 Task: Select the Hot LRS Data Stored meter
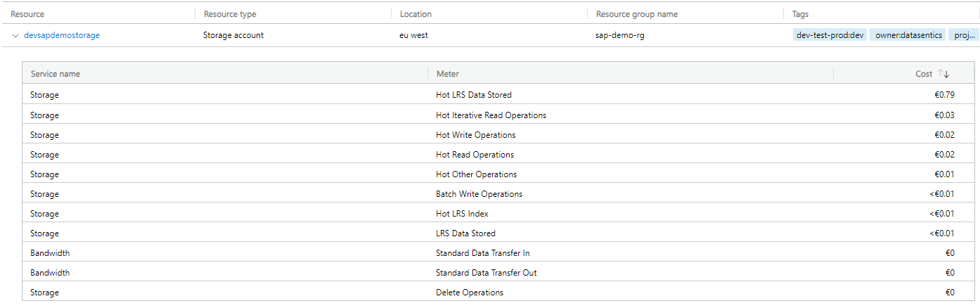click(x=474, y=95)
